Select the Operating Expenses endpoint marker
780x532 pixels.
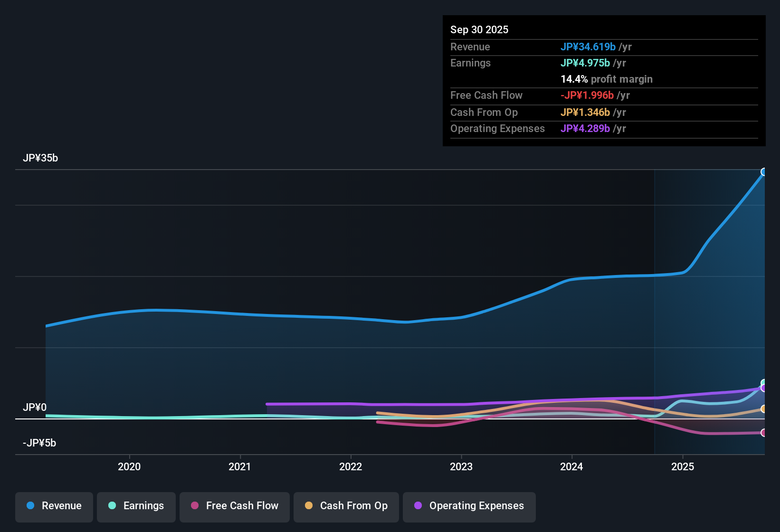pos(764,389)
